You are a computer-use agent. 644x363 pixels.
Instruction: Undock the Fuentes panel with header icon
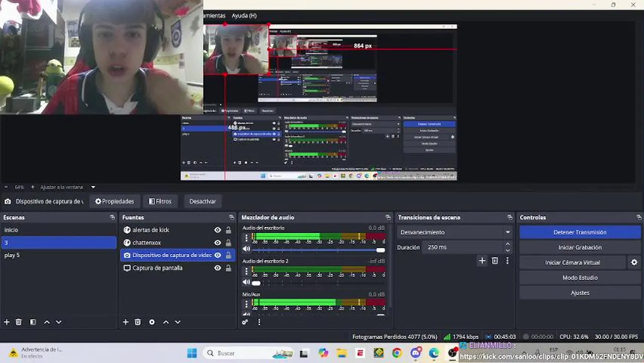coord(231,217)
